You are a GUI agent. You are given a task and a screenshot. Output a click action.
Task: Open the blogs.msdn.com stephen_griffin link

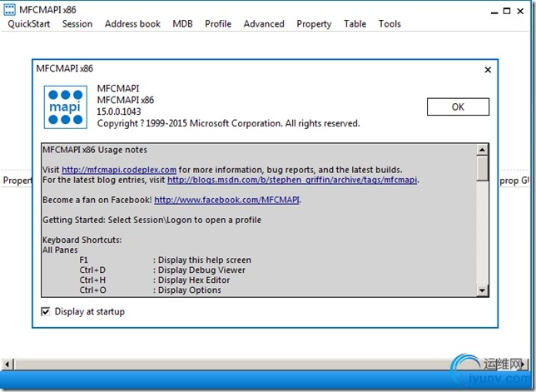(292, 180)
